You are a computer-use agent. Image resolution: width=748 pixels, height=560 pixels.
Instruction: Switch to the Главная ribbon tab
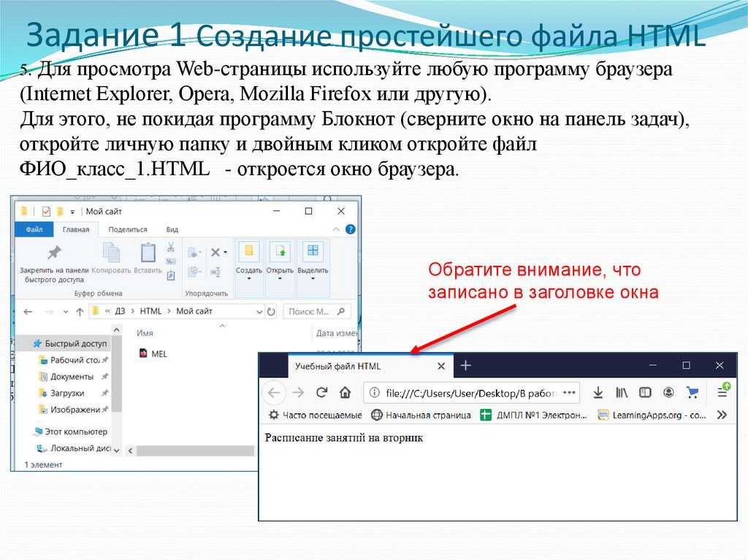(76, 229)
